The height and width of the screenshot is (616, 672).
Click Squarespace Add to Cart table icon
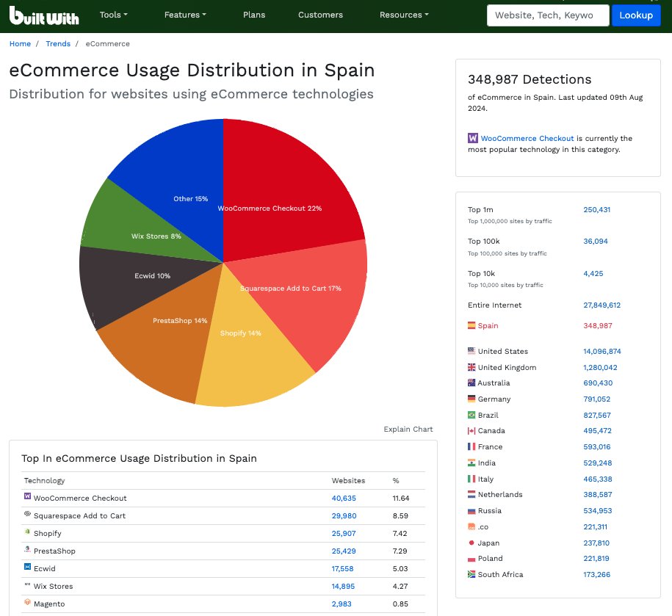(x=27, y=514)
